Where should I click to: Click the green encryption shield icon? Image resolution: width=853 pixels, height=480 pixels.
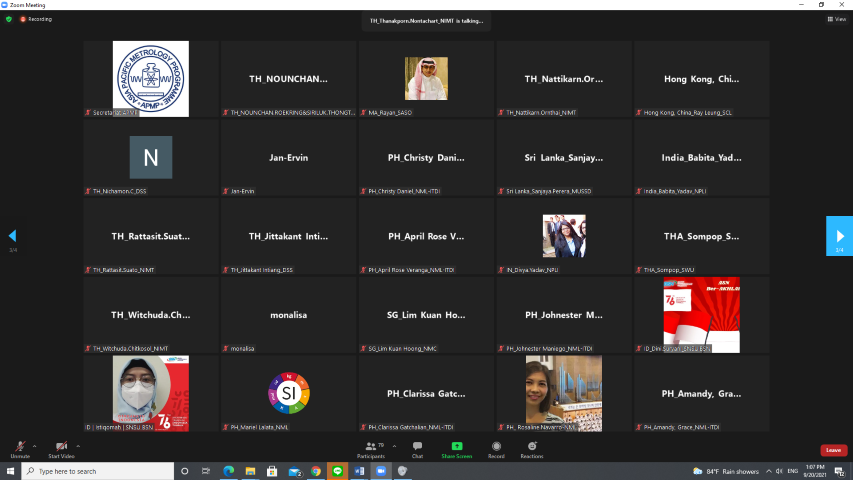click(9, 19)
